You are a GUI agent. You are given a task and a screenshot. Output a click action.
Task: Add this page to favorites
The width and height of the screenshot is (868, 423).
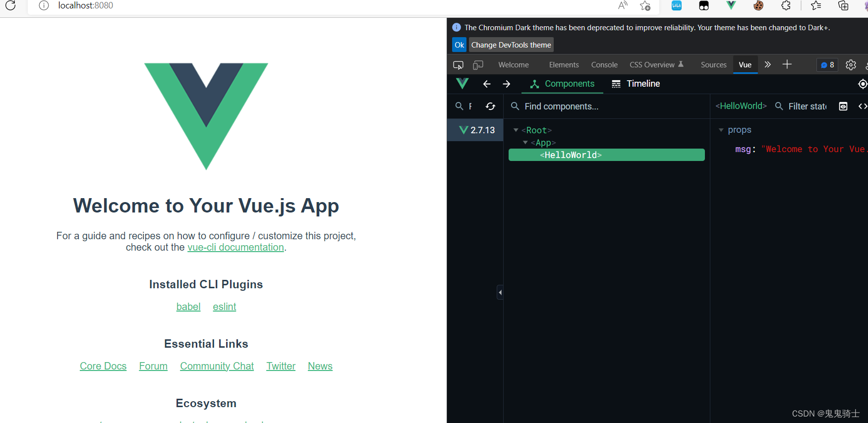pos(645,5)
